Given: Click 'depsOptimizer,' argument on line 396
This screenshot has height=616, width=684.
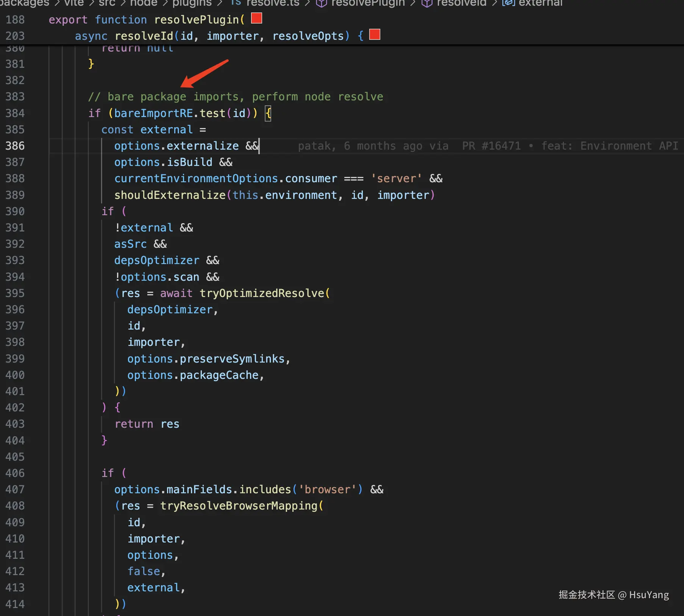Looking at the screenshot, I should (173, 310).
